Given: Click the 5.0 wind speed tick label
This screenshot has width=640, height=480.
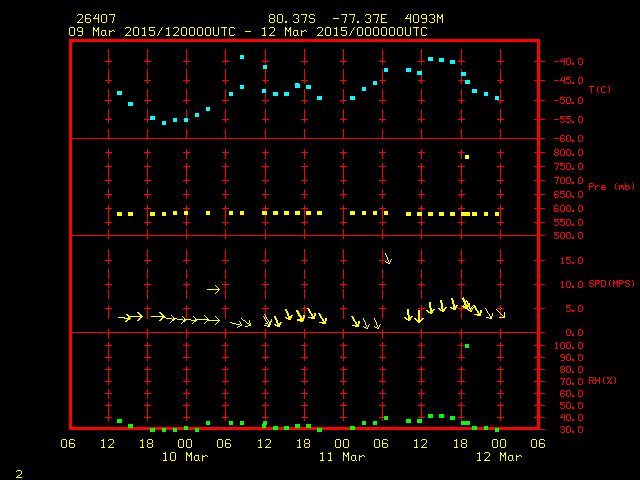Looking at the screenshot, I should point(574,309).
